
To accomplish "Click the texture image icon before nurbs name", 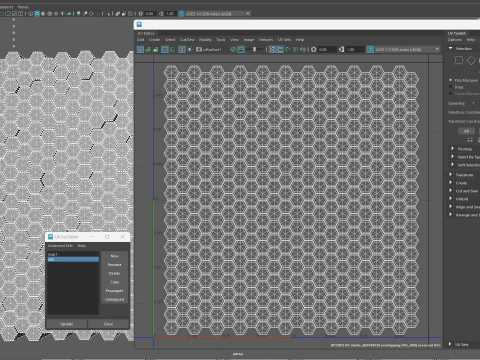I will click(x=199, y=49).
